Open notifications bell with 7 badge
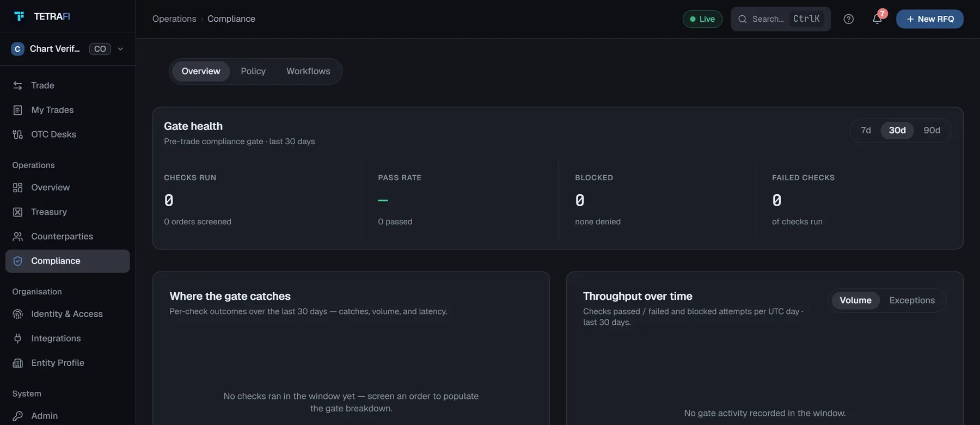Image resolution: width=980 pixels, height=425 pixels. (x=877, y=19)
